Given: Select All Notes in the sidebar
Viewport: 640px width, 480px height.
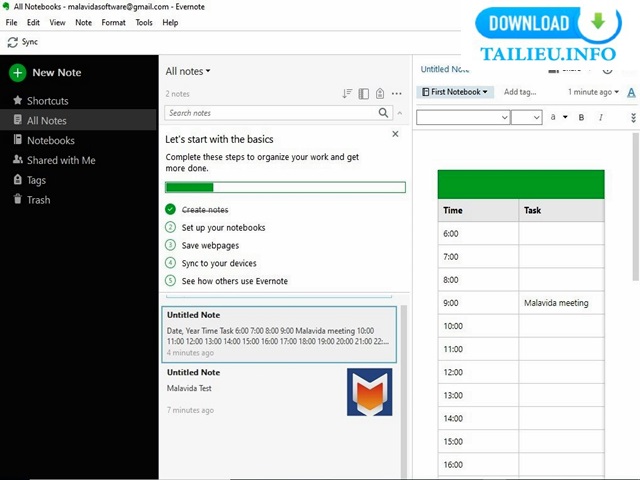Looking at the screenshot, I should coord(78,120).
